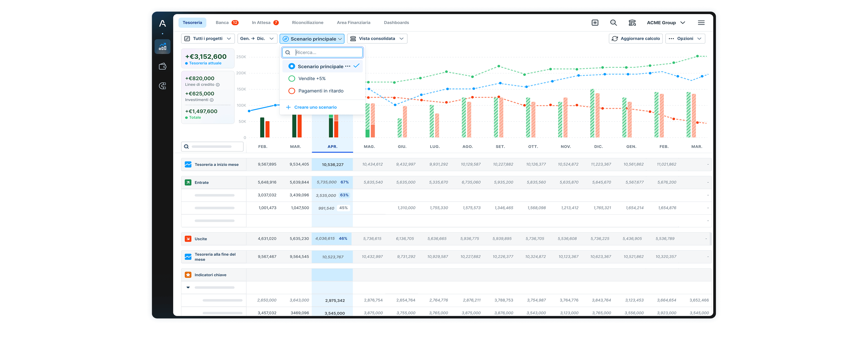Screen dimensions: 868x342
Task: Switch to the Riconciliazione tab
Action: [307, 23]
